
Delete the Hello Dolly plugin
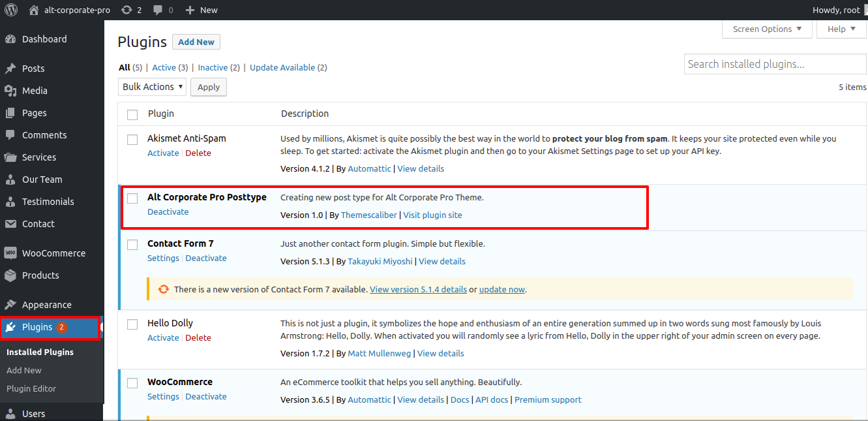[x=198, y=337]
